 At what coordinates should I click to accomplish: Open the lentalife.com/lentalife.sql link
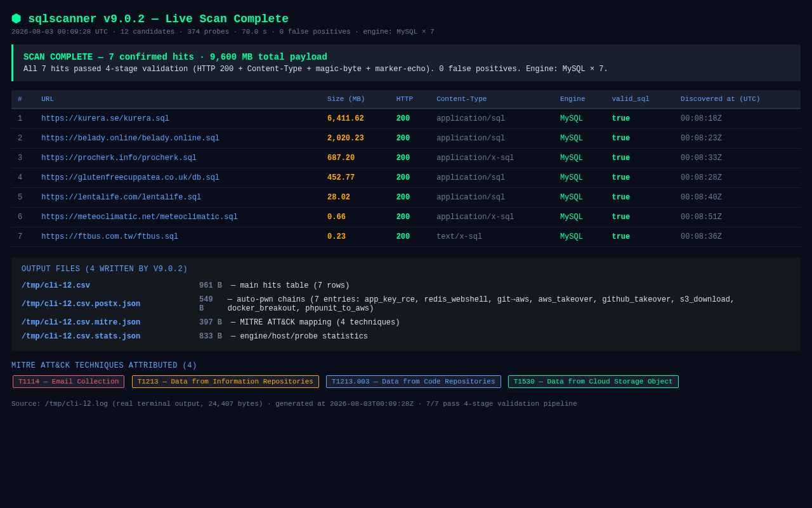(x=121, y=197)
